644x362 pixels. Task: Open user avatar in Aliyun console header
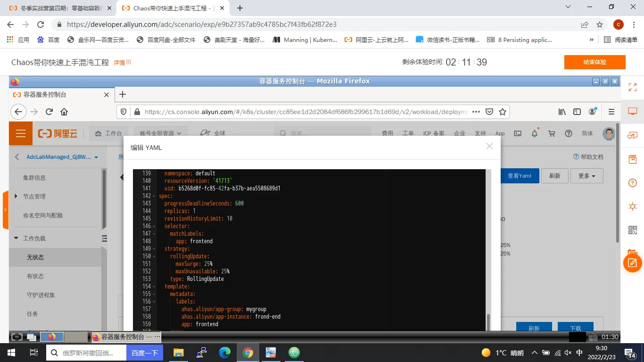[x=609, y=133]
